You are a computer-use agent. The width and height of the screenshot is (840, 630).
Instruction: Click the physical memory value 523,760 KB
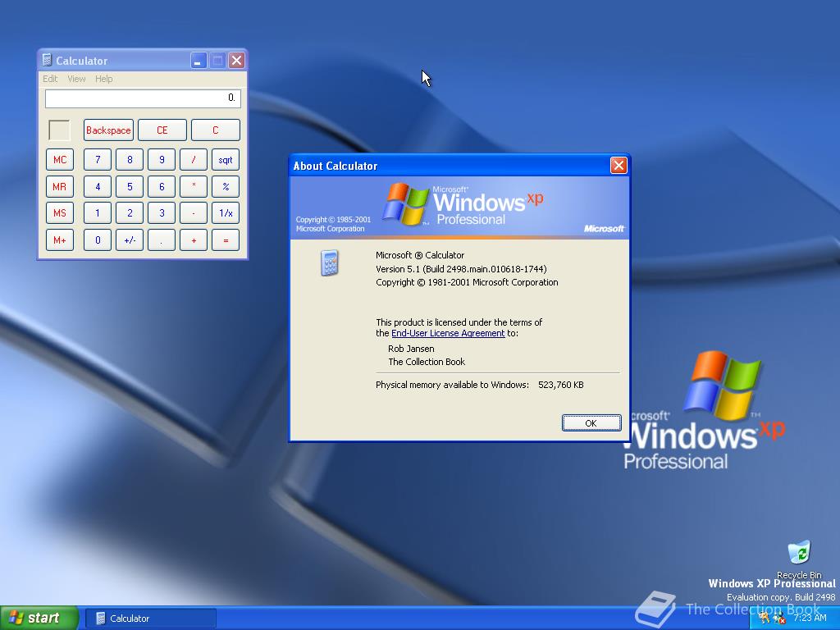point(561,385)
